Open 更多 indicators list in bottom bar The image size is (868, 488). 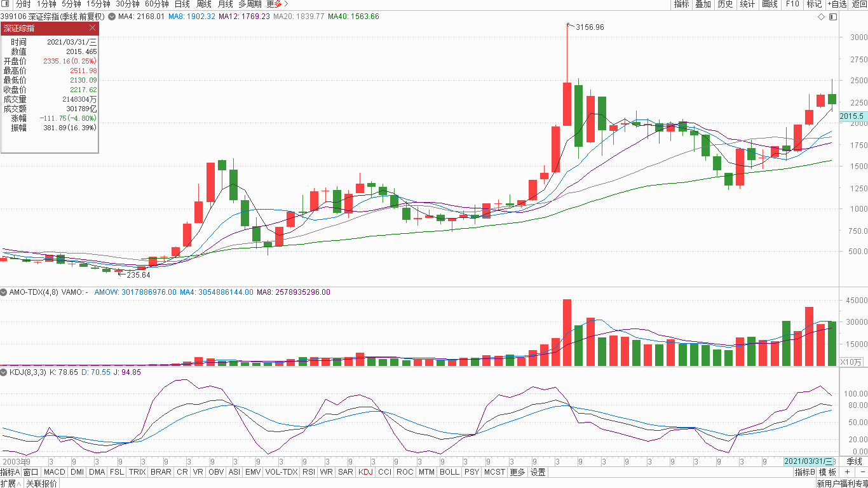[518, 472]
